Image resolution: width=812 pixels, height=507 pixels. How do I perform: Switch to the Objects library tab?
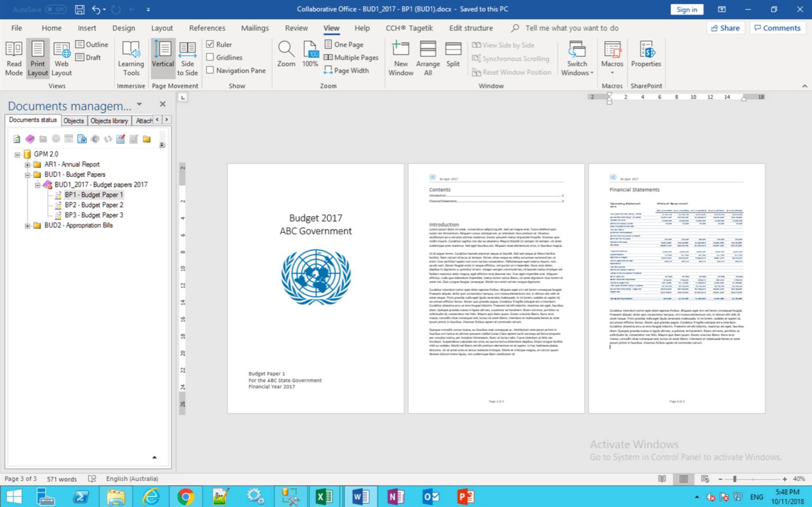tap(109, 121)
